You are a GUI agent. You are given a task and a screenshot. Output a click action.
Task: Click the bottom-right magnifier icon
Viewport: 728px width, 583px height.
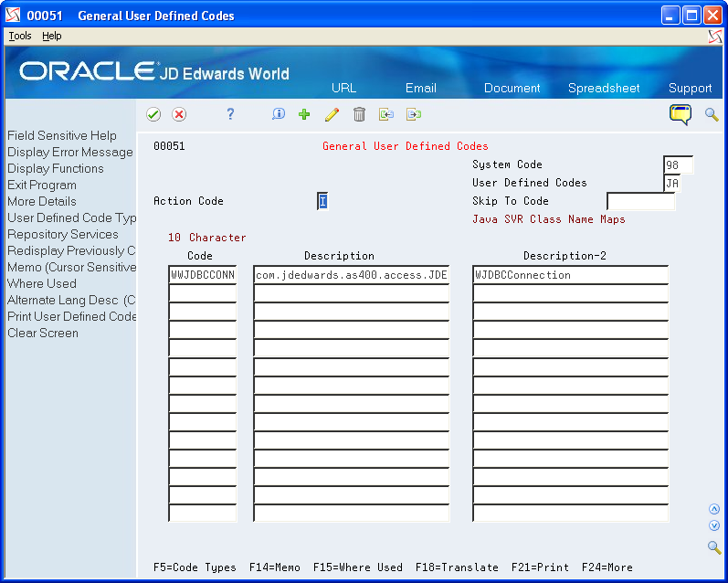point(714,547)
